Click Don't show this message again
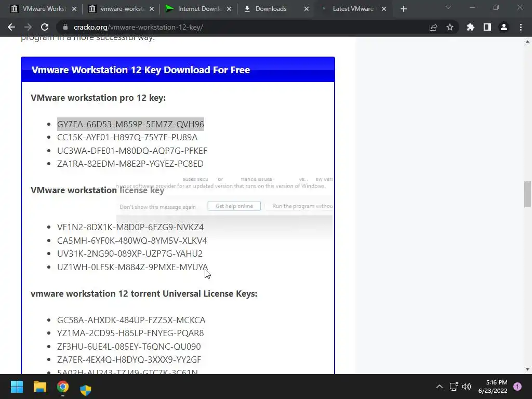The width and height of the screenshot is (532, 399). pos(158,207)
